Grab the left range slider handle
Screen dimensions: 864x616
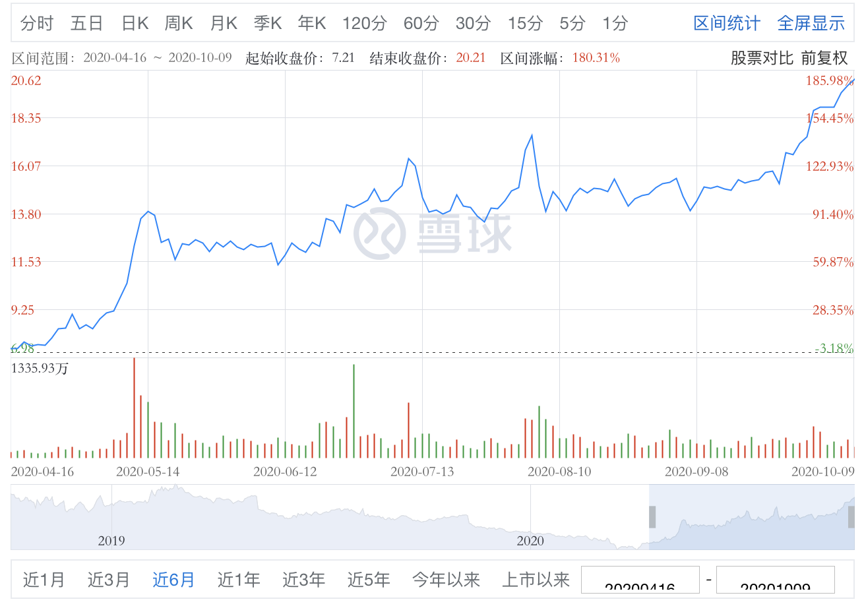[x=652, y=517]
